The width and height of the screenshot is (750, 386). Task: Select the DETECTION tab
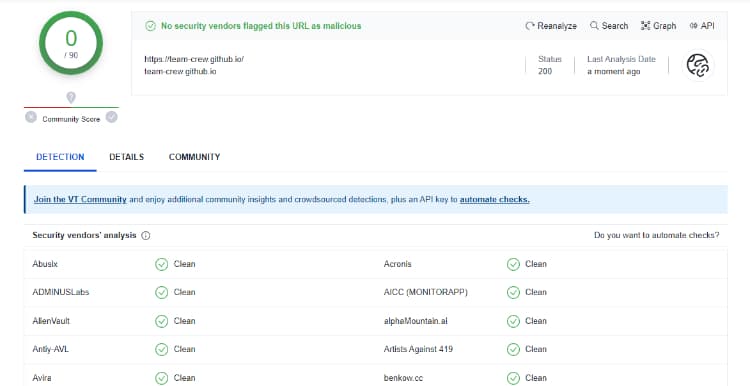tap(60, 157)
